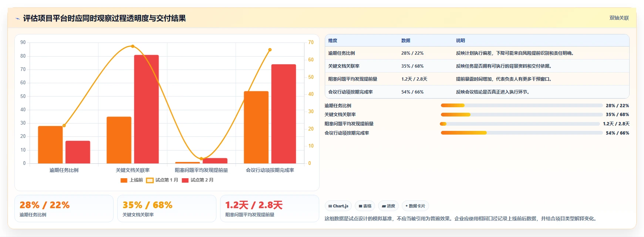
Task: Click the line point above 会议行动项按期完成率 bars
Action: [270, 50]
